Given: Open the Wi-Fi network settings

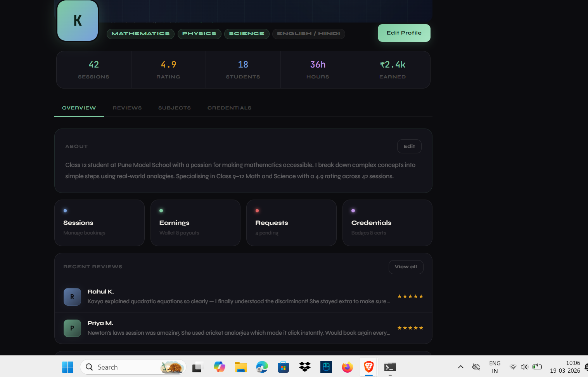Looking at the screenshot, I should pyautogui.click(x=513, y=367).
